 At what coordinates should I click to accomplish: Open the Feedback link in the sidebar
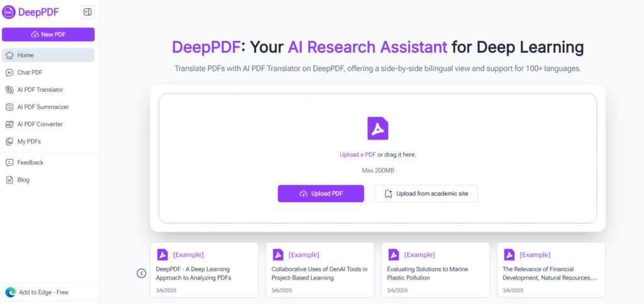point(48,162)
